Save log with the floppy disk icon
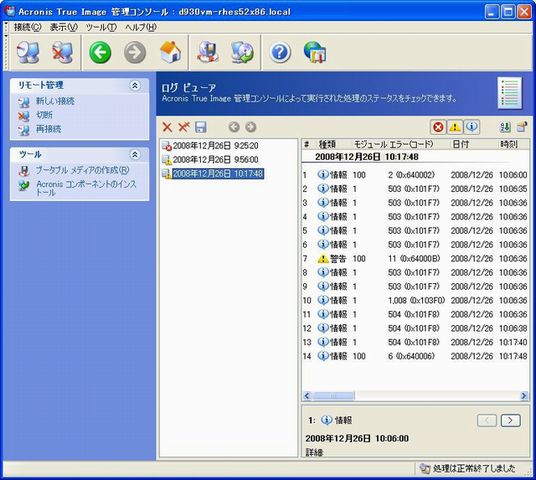The width and height of the screenshot is (536, 480). click(201, 127)
